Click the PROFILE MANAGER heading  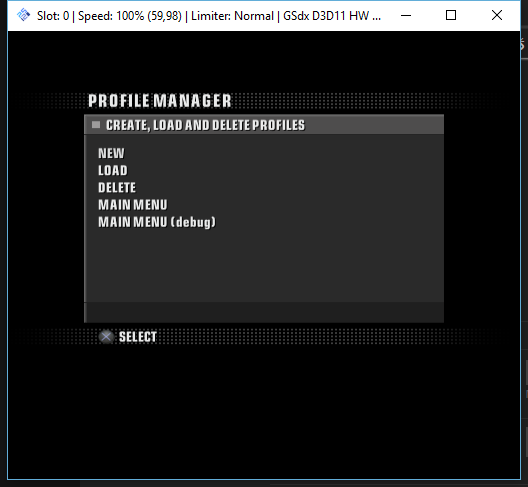(x=160, y=101)
